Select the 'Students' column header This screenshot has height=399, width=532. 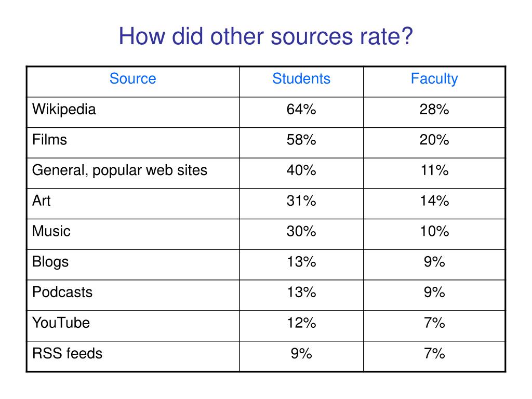click(301, 79)
